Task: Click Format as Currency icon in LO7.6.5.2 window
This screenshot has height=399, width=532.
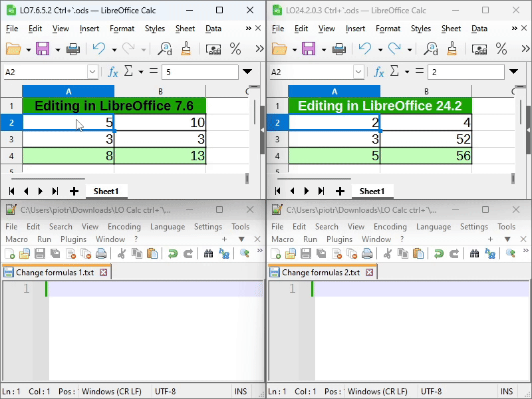Action: 213,49
